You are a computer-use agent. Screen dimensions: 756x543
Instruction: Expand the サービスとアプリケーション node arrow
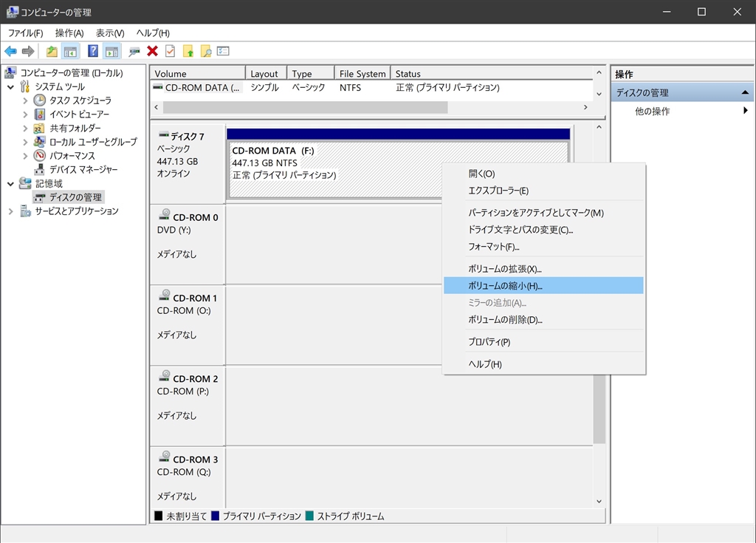10,211
